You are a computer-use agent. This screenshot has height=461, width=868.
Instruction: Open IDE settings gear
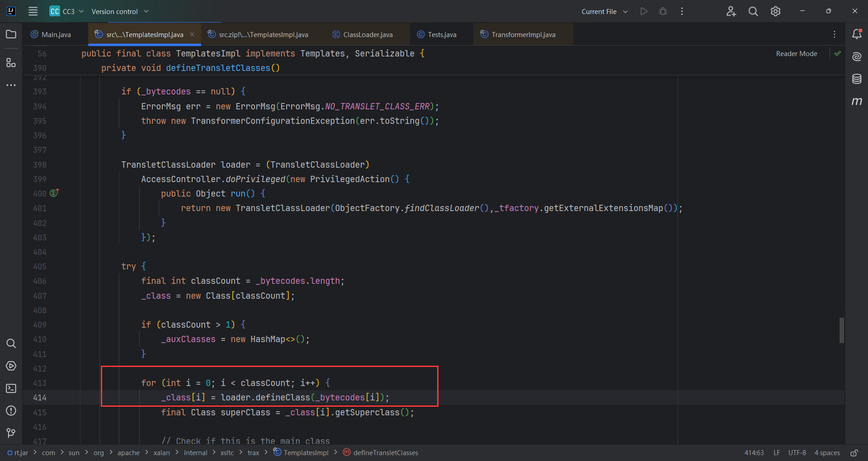pyautogui.click(x=775, y=11)
